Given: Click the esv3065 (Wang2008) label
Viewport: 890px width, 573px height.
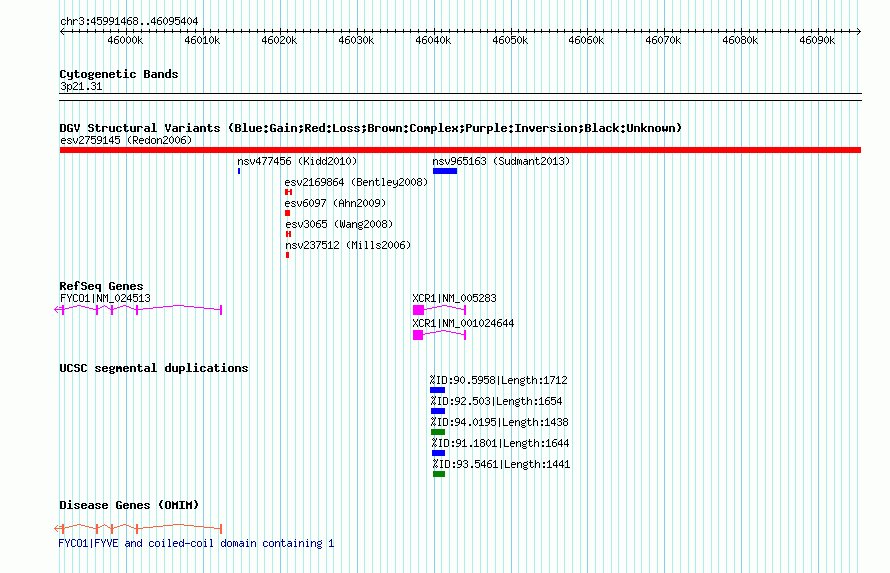Looking at the screenshot, I should [339, 224].
